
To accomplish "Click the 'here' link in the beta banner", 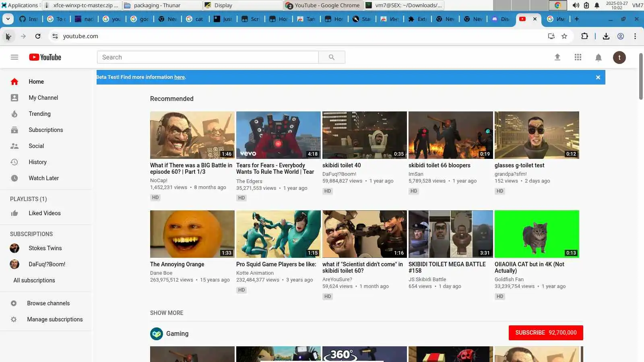I will pyautogui.click(x=180, y=77).
